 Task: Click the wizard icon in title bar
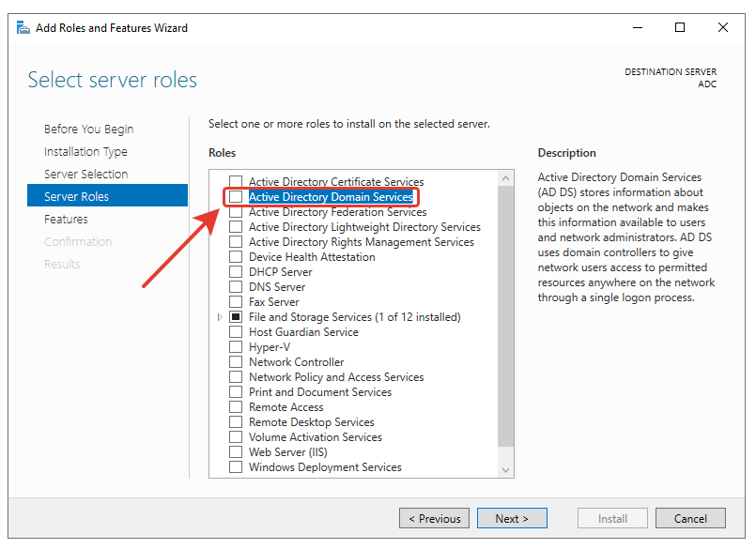coord(23,27)
